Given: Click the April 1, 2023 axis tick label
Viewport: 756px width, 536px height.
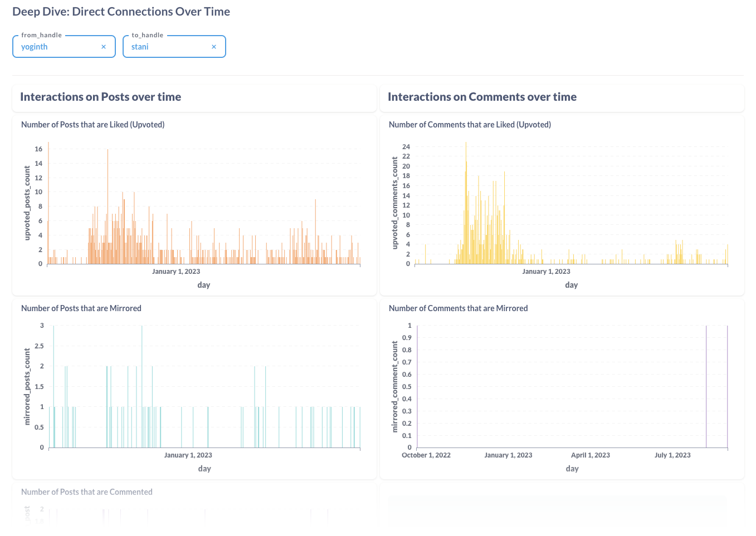Looking at the screenshot, I should coord(591,455).
